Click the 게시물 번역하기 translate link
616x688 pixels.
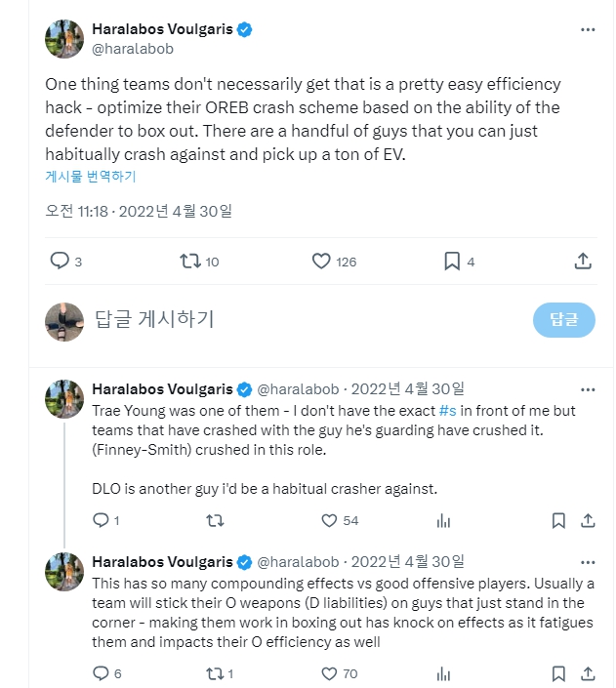click(91, 177)
